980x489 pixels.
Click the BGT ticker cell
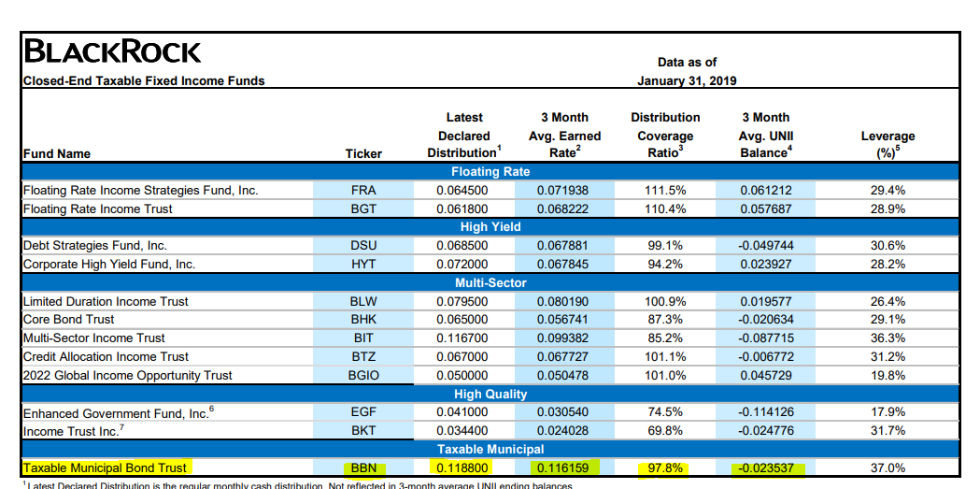(363, 209)
